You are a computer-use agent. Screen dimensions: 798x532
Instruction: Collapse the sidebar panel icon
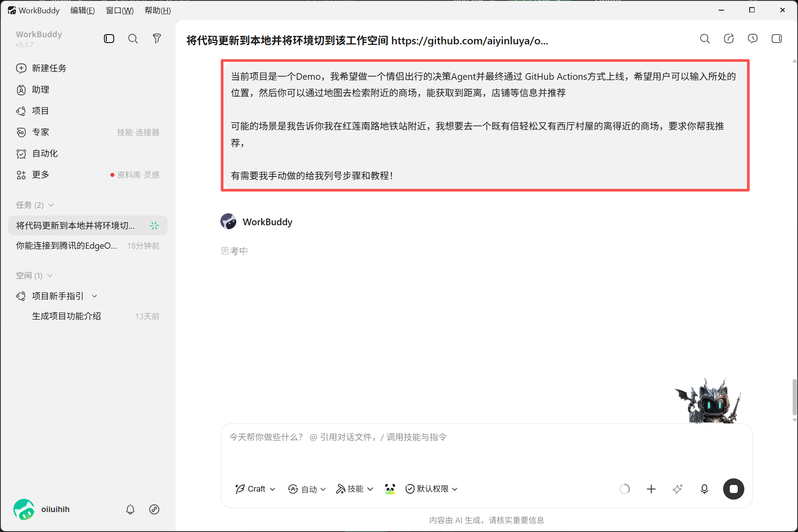pos(109,39)
